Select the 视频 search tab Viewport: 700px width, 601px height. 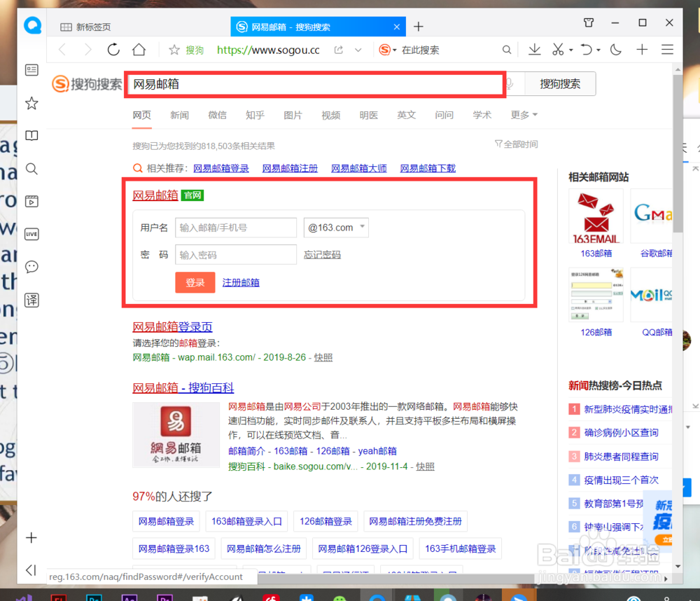(x=331, y=115)
